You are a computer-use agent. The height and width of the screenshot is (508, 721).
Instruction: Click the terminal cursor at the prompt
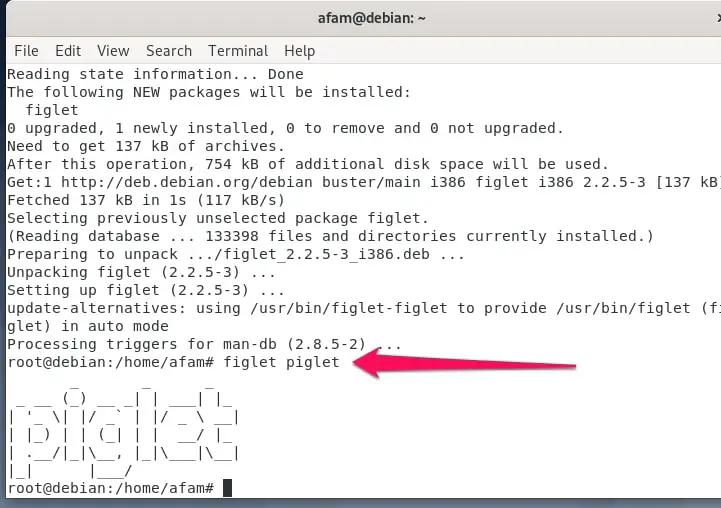tap(227, 488)
